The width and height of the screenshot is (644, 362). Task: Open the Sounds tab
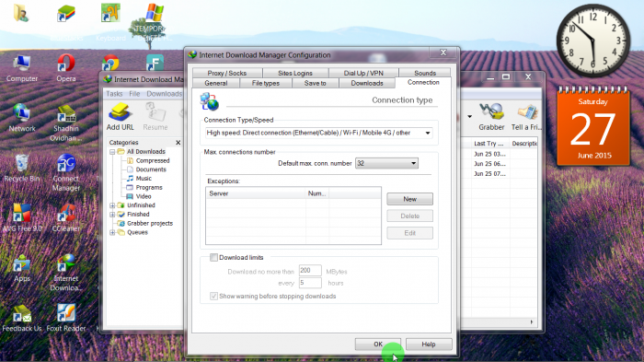tap(425, 73)
